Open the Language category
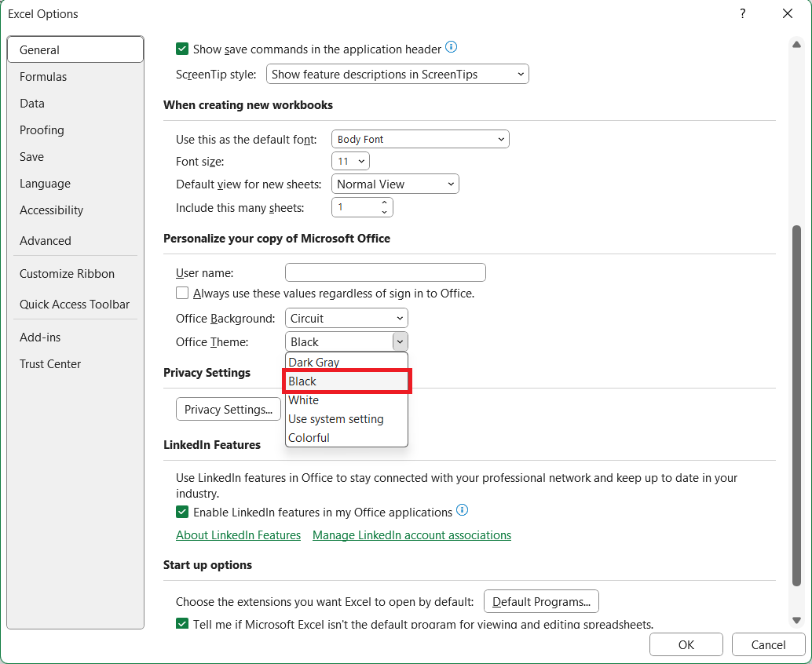 click(75, 184)
